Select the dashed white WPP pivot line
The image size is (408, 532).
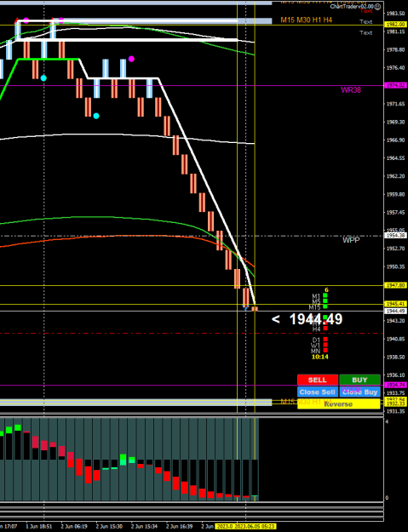(x=192, y=236)
